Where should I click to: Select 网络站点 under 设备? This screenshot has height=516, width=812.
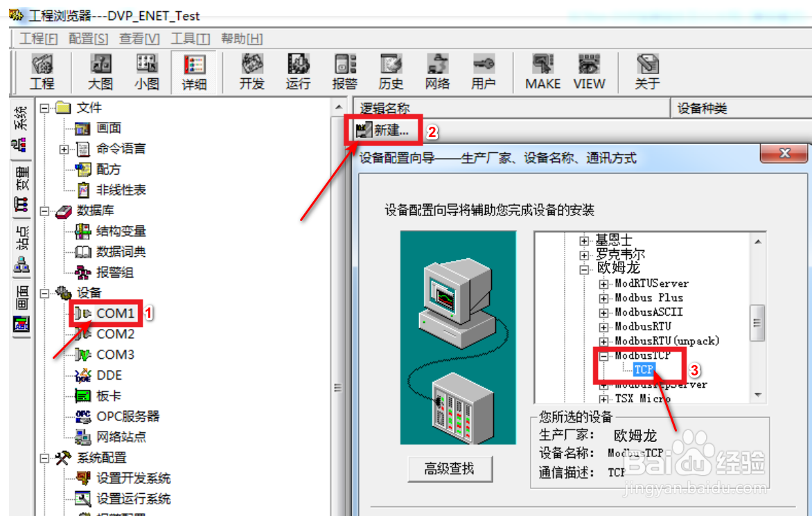pyautogui.click(x=121, y=437)
